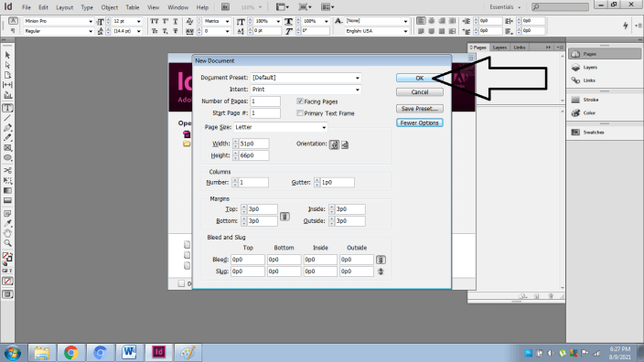Viewport: 644px width, 362px height.
Task: Click the Fewer Options button
Action: 419,122
